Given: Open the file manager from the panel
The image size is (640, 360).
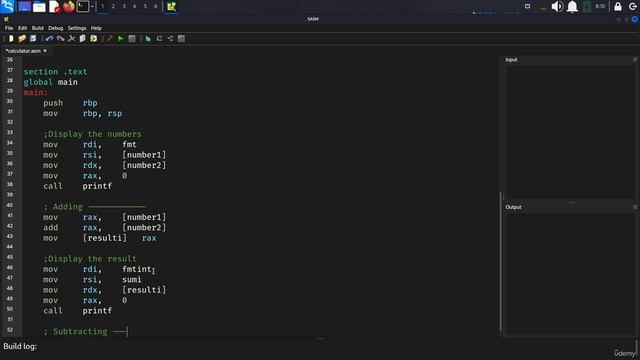Looking at the screenshot, I should (39, 6).
